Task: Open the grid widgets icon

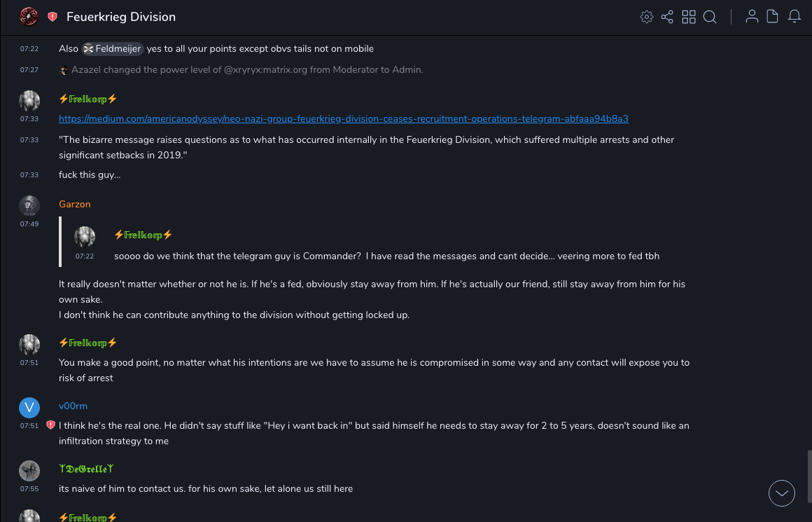Action: click(689, 17)
